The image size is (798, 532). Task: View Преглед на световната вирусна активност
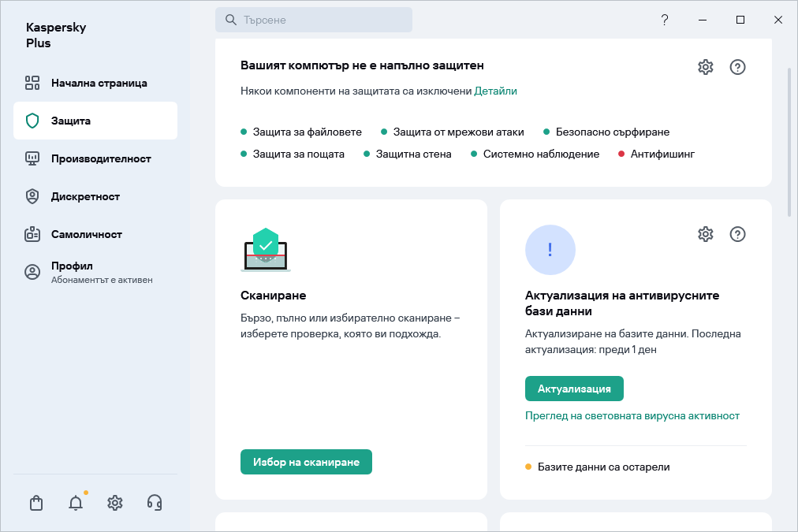pyautogui.click(x=632, y=415)
